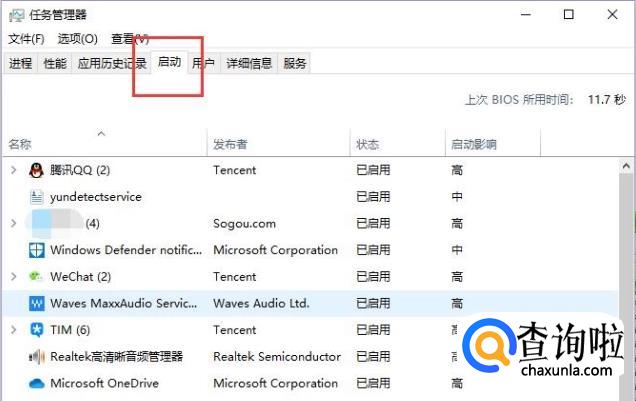The image size is (636, 401).
Task: Switch to the 用户 tab
Action: point(204,63)
